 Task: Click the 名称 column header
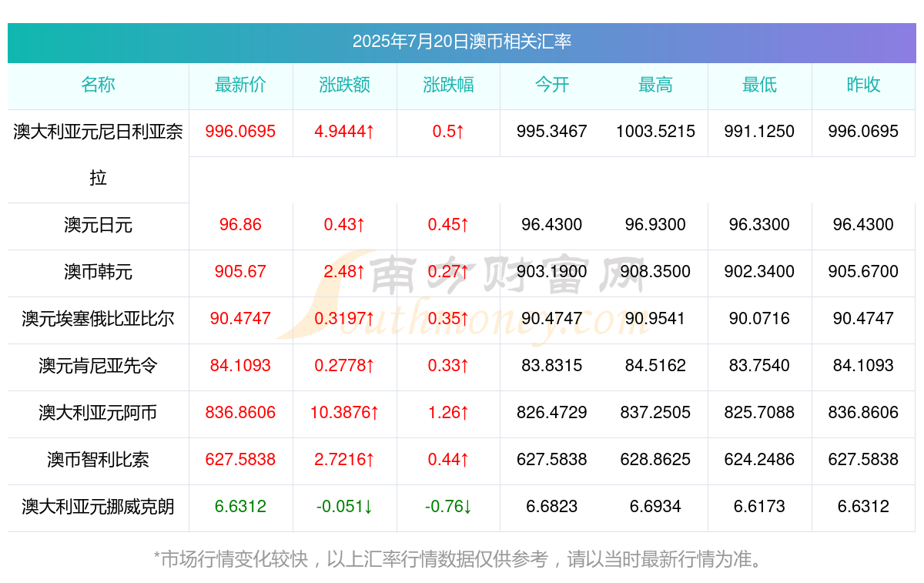[99, 85]
